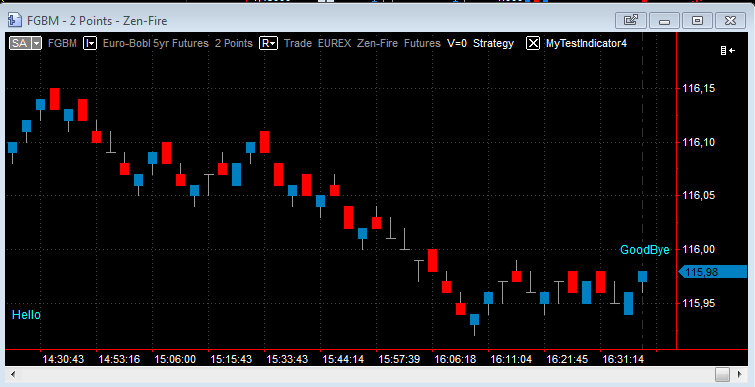Image resolution: width=755 pixels, height=387 pixels.
Task: Close the FGBM chart window
Action: click(x=730, y=21)
